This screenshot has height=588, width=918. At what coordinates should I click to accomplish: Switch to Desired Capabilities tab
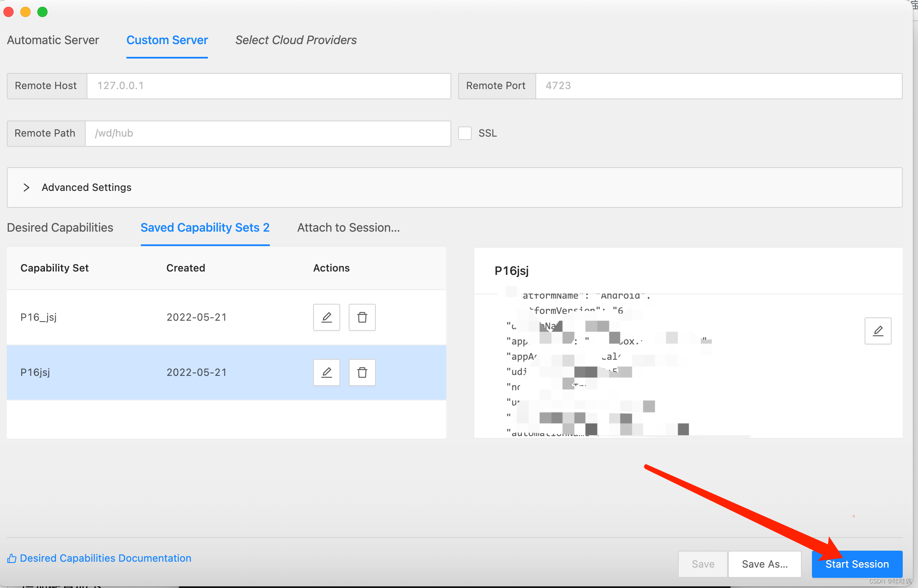[60, 228]
